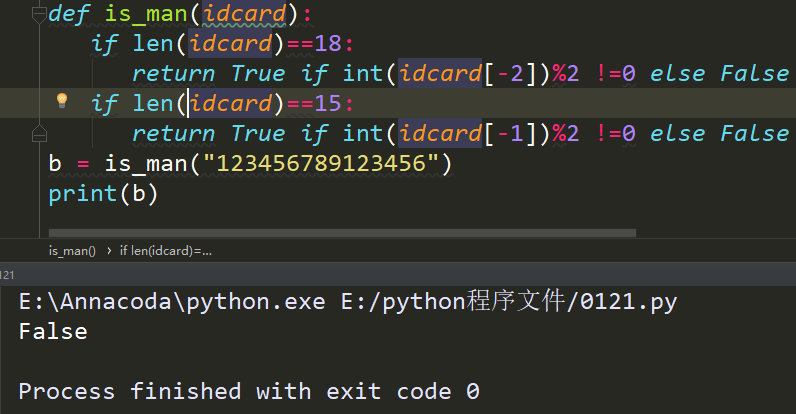Screen dimensions: 796x414
Task: Click the horizontal editor scrollbar
Action: 342,233
